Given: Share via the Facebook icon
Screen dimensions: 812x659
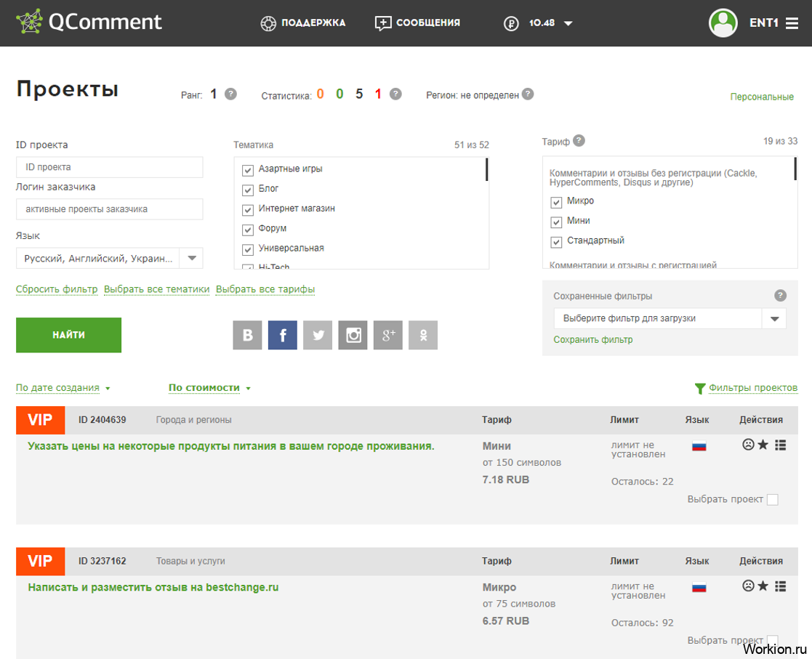Looking at the screenshot, I should 282,335.
